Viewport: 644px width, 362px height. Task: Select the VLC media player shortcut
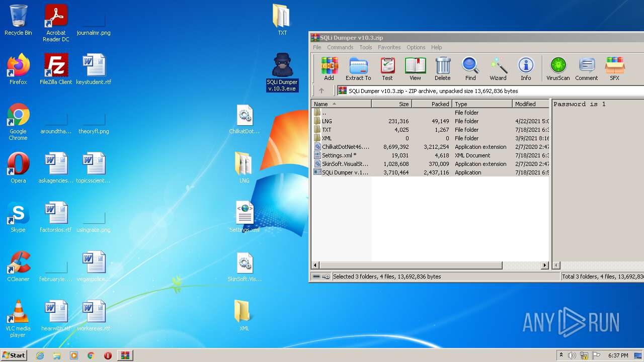pyautogui.click(x=18, y=319)
